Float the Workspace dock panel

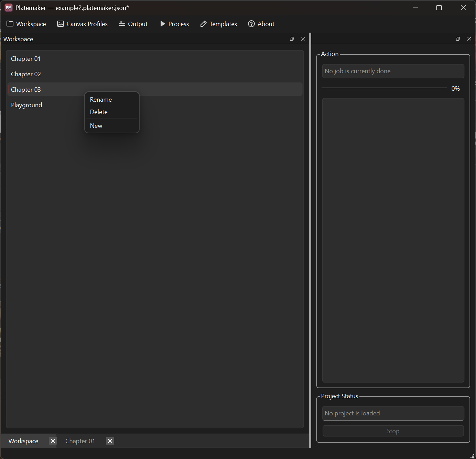(x=292, y=39)
